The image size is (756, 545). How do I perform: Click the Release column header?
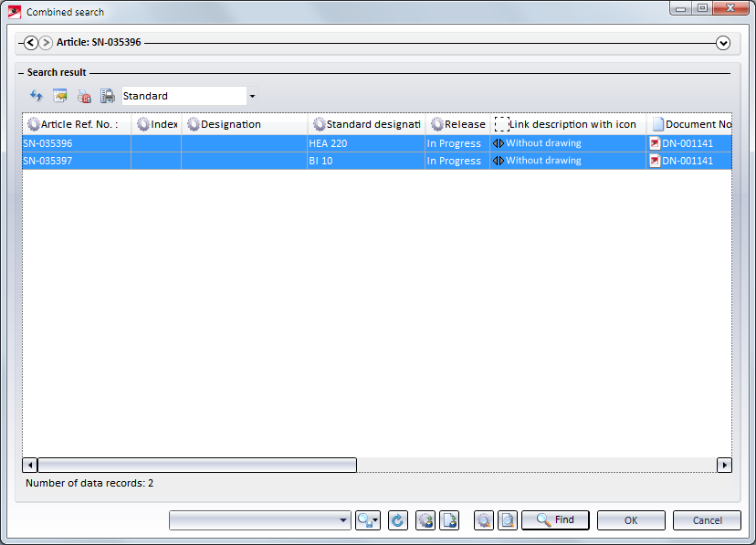click(x=457, y=124)
